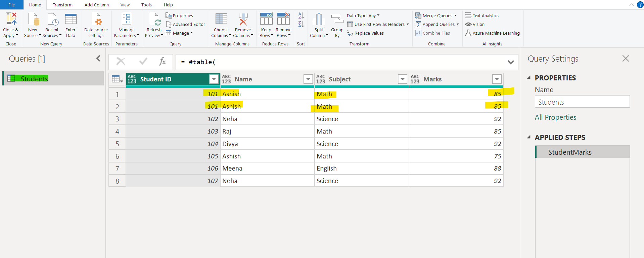Open the Enter Data tool
Image resolution: width=644 pixels, height=258 pixels.
click(71, 20)
